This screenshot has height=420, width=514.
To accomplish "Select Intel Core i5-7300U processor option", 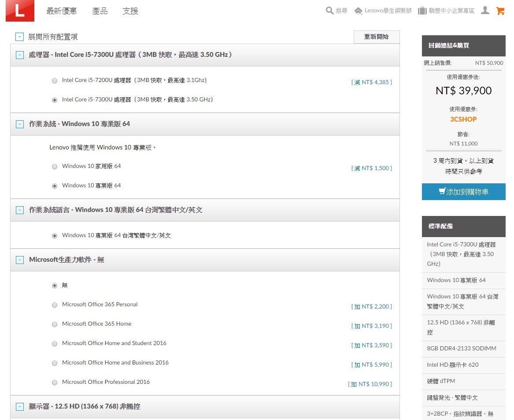I will click(x=55, y=100).
